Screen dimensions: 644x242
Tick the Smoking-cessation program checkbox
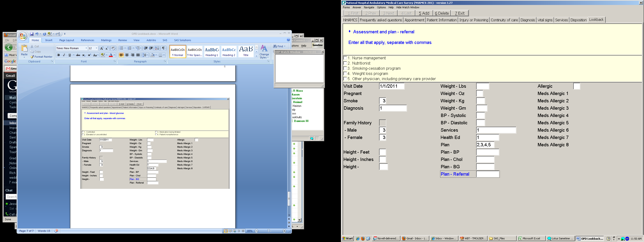(345, 68)
